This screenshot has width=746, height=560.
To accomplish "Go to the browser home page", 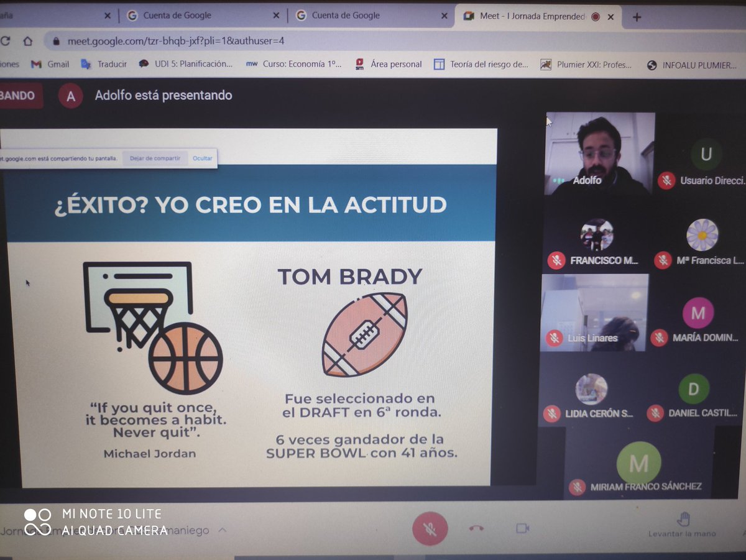I will tap(27, 41).
